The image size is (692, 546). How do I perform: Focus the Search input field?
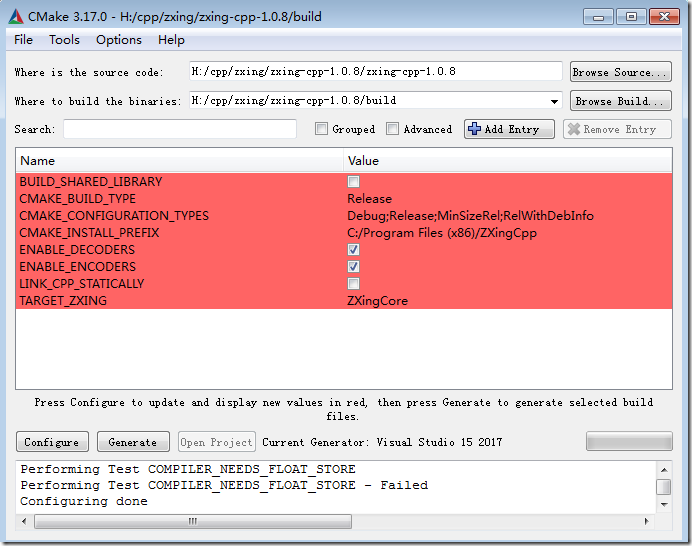tap(180, 129)
